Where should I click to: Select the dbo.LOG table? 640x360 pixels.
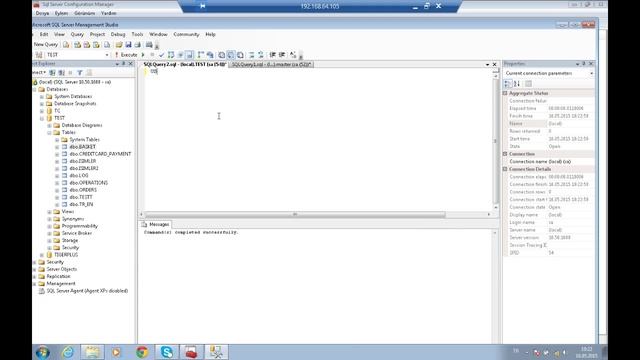point(78,176)
